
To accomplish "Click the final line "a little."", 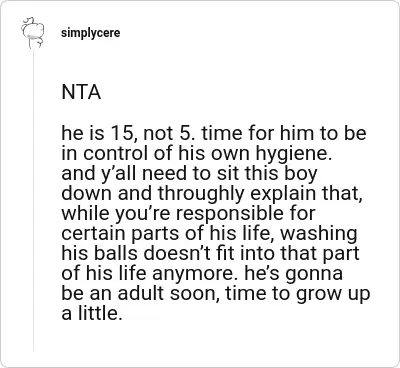I will [x=92, y=313].
